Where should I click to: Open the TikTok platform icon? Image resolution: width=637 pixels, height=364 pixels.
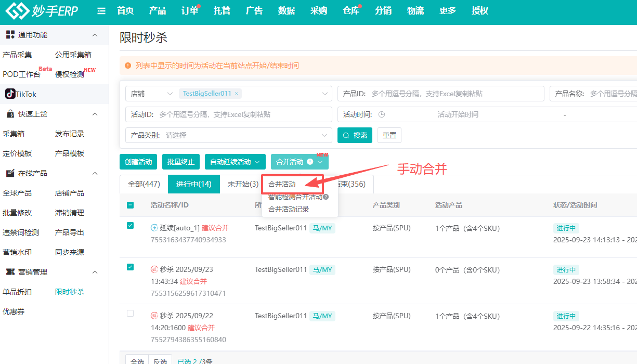(x=10, y=94)
